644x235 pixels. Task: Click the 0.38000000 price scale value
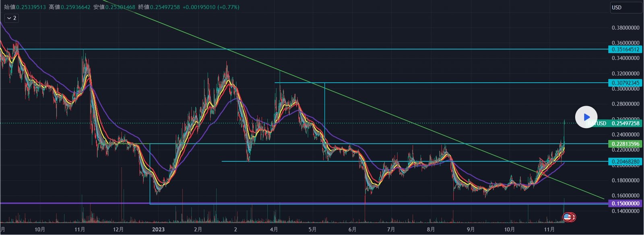tap(625, 28)
